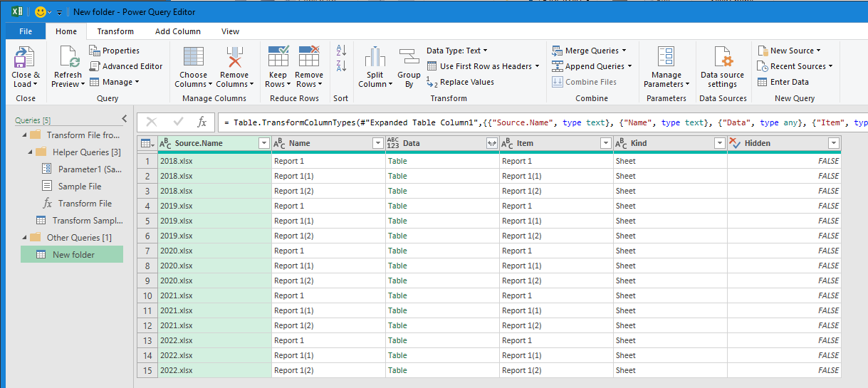Click the Manage Parameters icon
Viewport: 868px width, 388px height.
(666, 57)
